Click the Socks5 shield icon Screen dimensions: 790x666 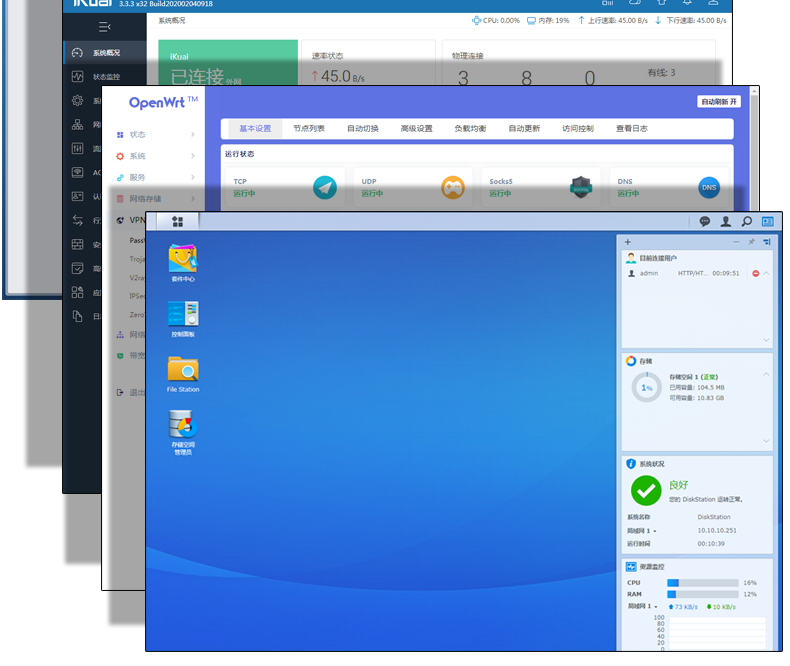click(581, 187)
